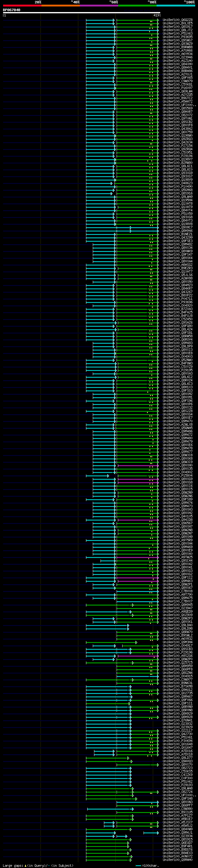Click the cyan ~100% identity legend segment
198x868 pixels.
point(176,5)
